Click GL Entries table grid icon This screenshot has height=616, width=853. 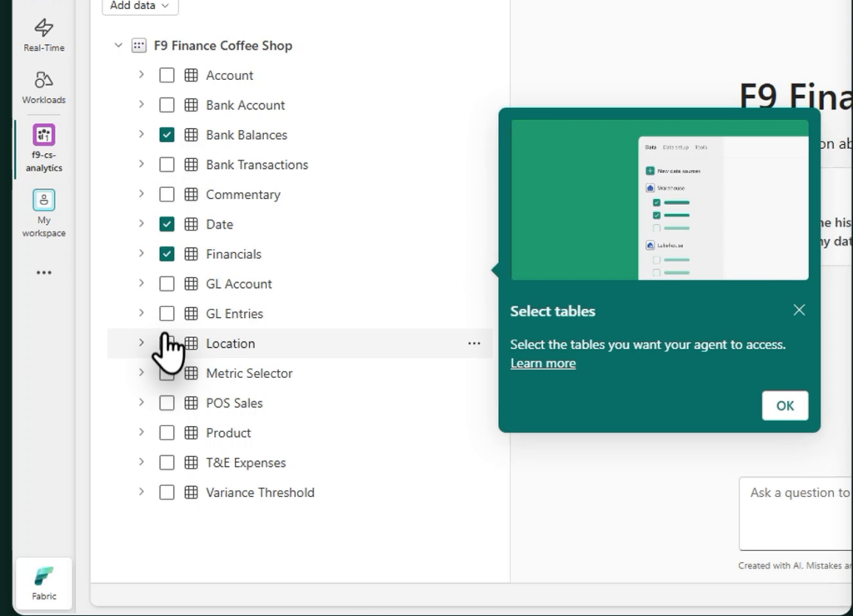point(191,314)
